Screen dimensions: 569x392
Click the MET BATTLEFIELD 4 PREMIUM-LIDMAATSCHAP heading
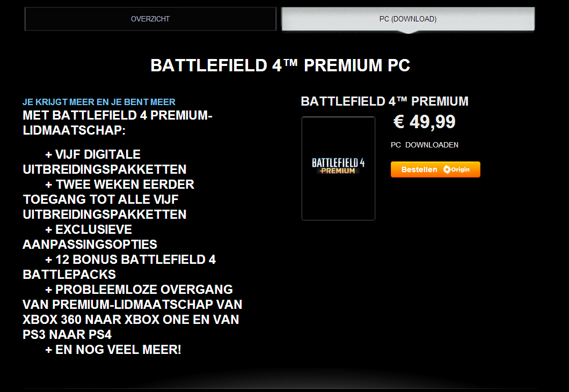[118, 123]
